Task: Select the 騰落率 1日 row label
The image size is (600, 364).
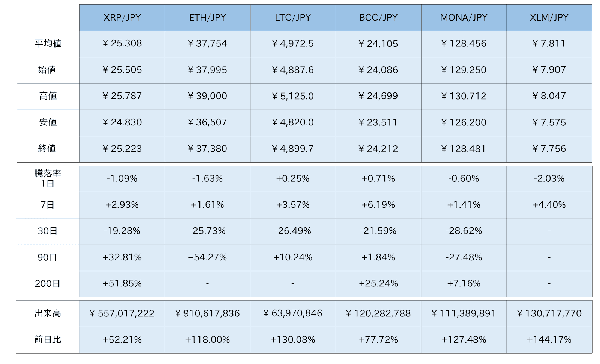Action: point(48,179)
